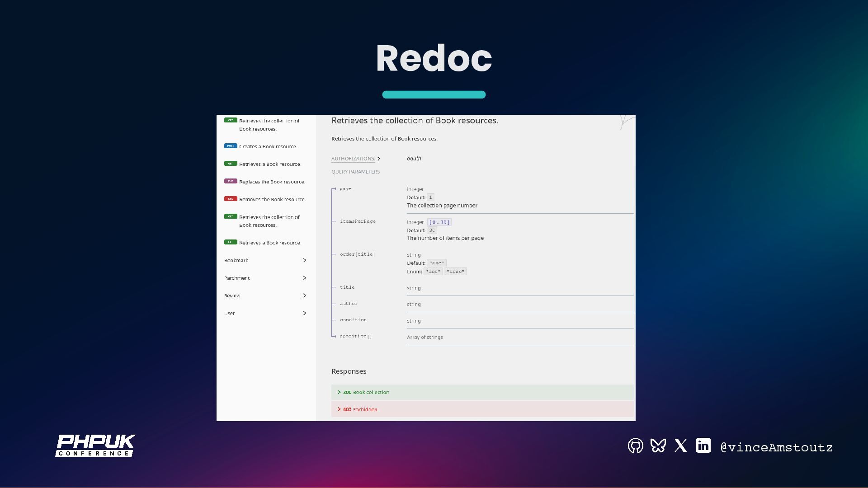Screen dimensions: 868x488
Task: Click the red DEL badge icon
Action: [x=231, y=199]
